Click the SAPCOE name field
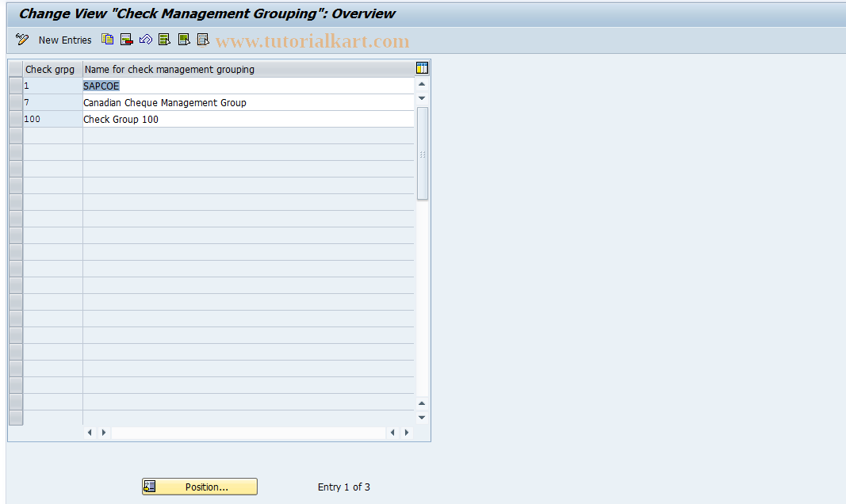The width and height of the screenshot is (846, 504). (248, 86)
